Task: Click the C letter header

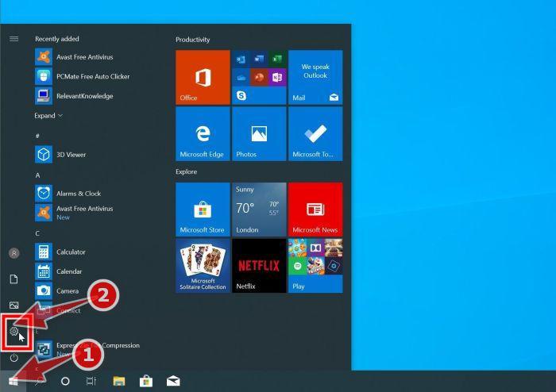Action: coord(37,233)
